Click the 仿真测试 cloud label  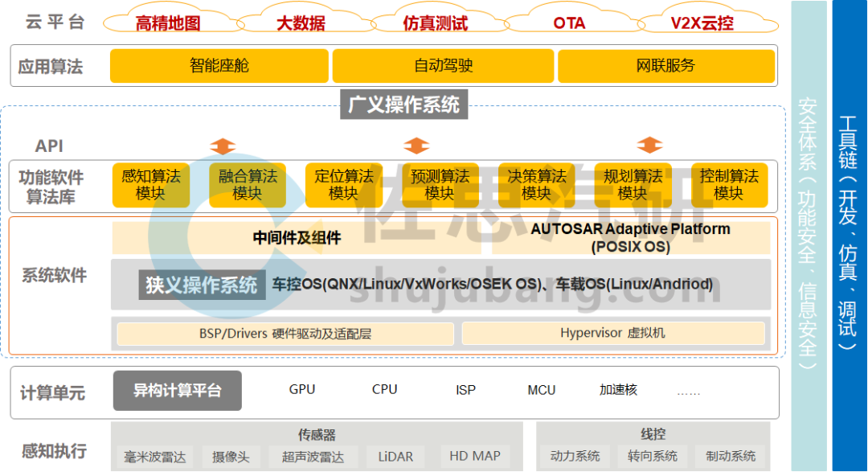pos(435,23)
